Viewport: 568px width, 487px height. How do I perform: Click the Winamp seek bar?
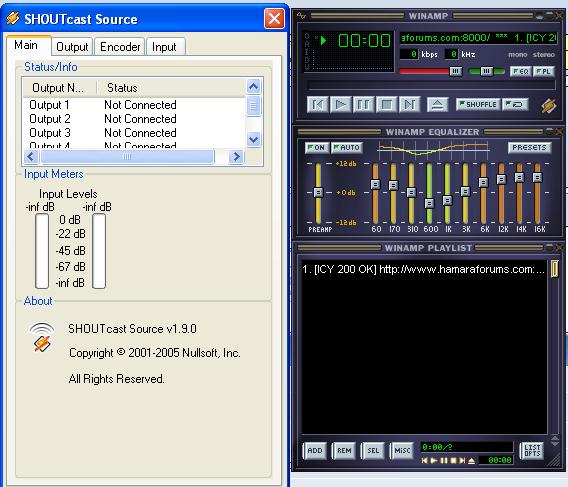point(431,85)
